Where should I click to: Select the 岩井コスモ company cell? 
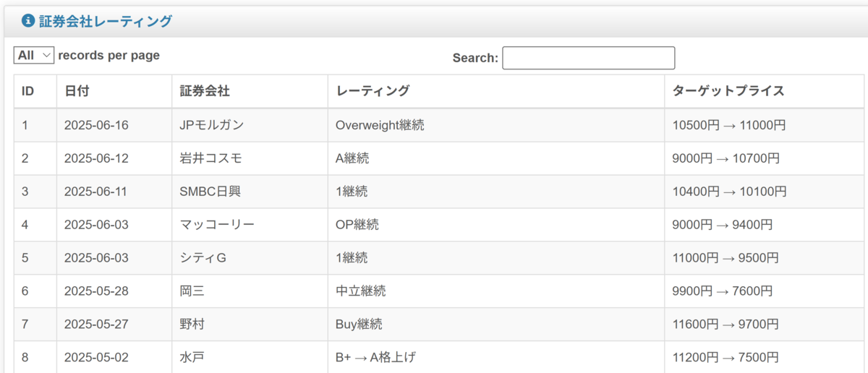[250, 158]
